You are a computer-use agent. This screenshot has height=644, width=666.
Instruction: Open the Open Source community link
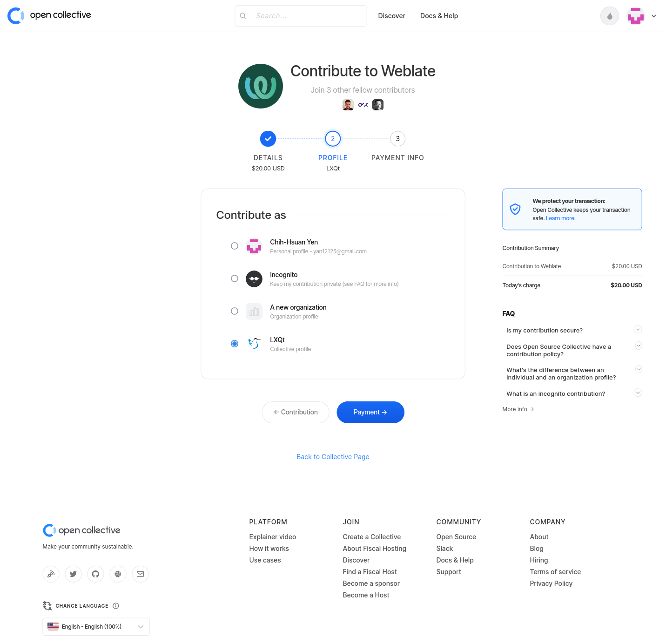click(x=456, y=537)
